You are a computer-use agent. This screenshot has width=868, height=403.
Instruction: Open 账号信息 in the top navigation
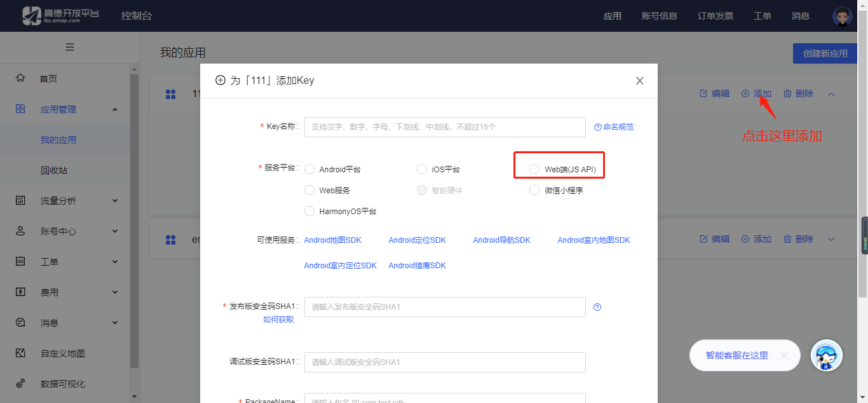(x=660, y=16)
